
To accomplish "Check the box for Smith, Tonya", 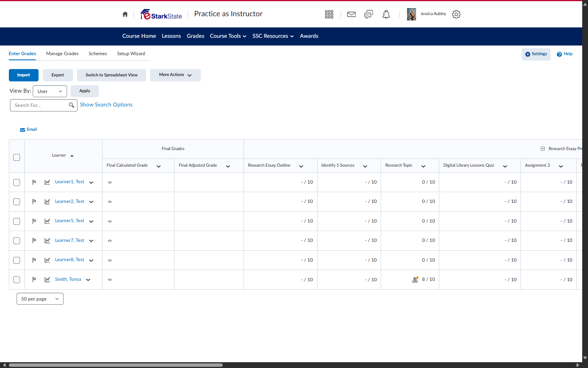I will 17,280.
